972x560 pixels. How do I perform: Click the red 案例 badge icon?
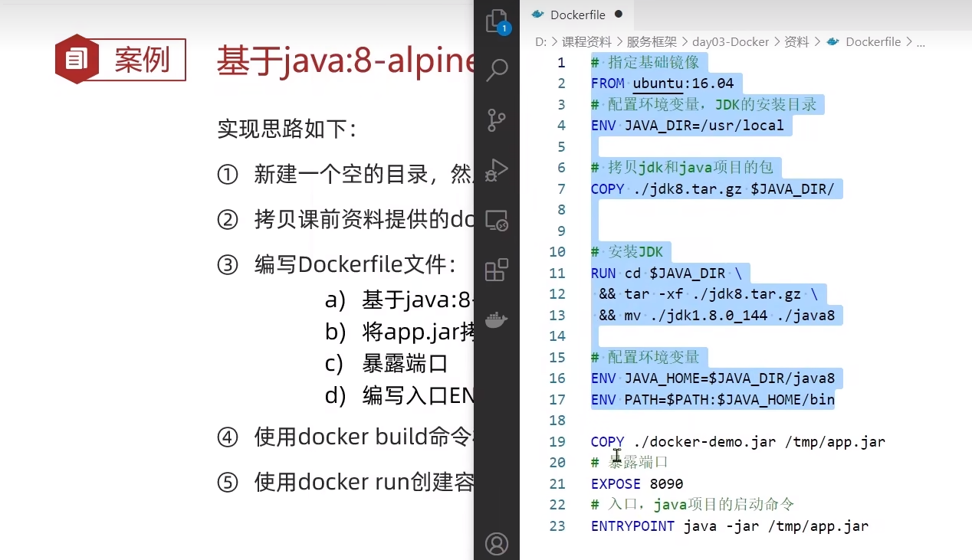tap(77, 59)
